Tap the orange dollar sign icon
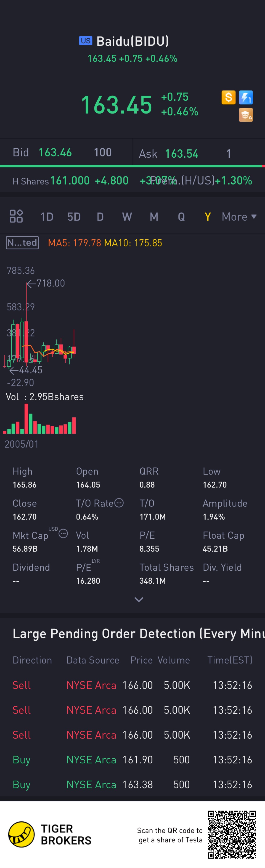Image resolution: width=265 pixels, height=868 pixels. tap(228, 97)
